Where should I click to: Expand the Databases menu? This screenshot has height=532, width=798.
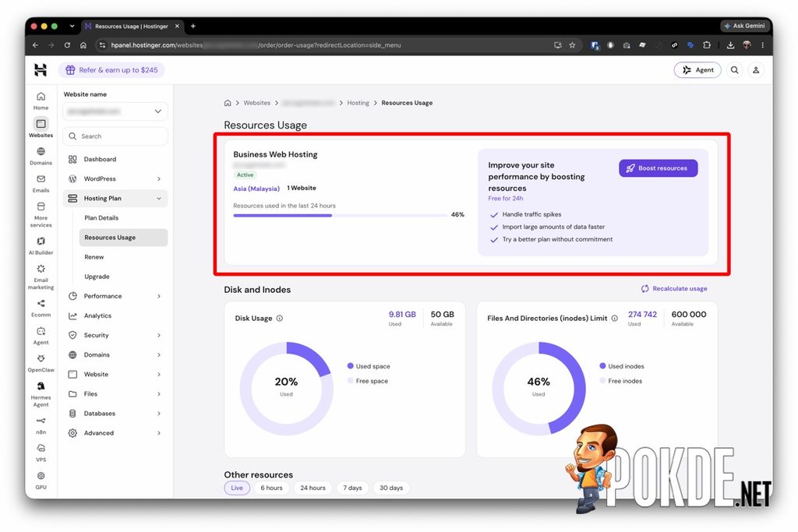[x=115, y=414]
